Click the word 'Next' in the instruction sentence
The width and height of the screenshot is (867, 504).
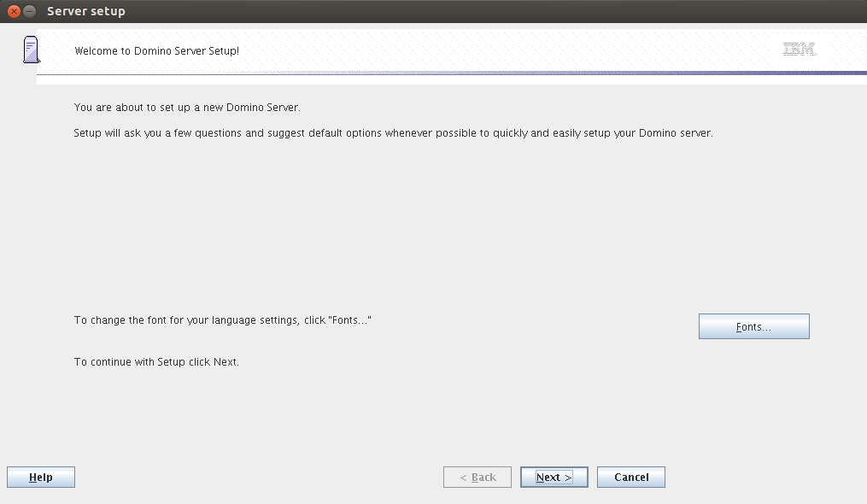[x=225, y=362]
